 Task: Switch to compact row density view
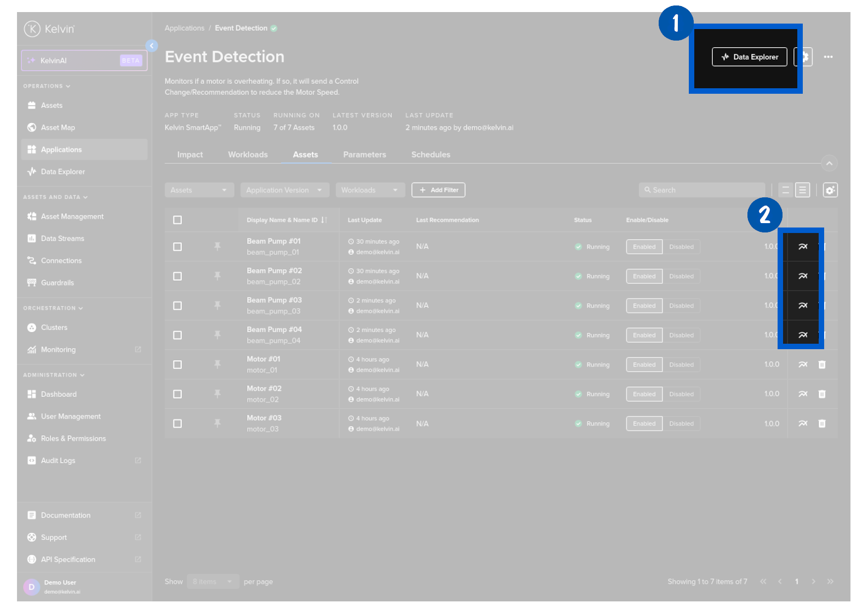coord(785,190)
